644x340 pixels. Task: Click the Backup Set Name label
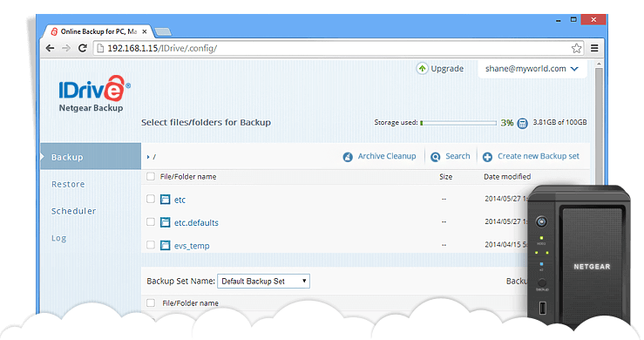click(x=180, y=282)
